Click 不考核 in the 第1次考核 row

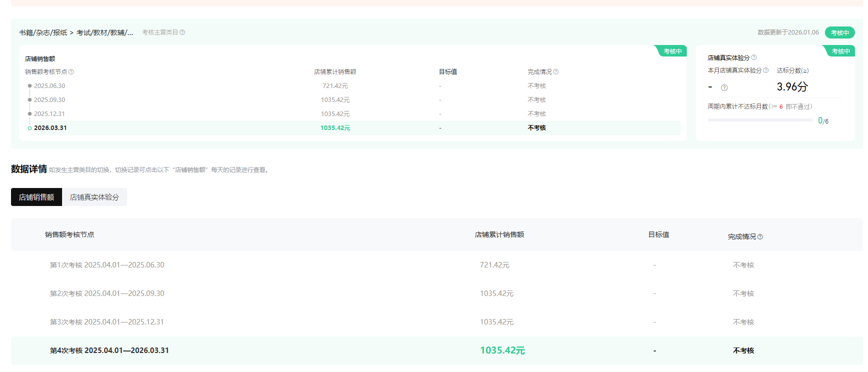click(743, 265)
